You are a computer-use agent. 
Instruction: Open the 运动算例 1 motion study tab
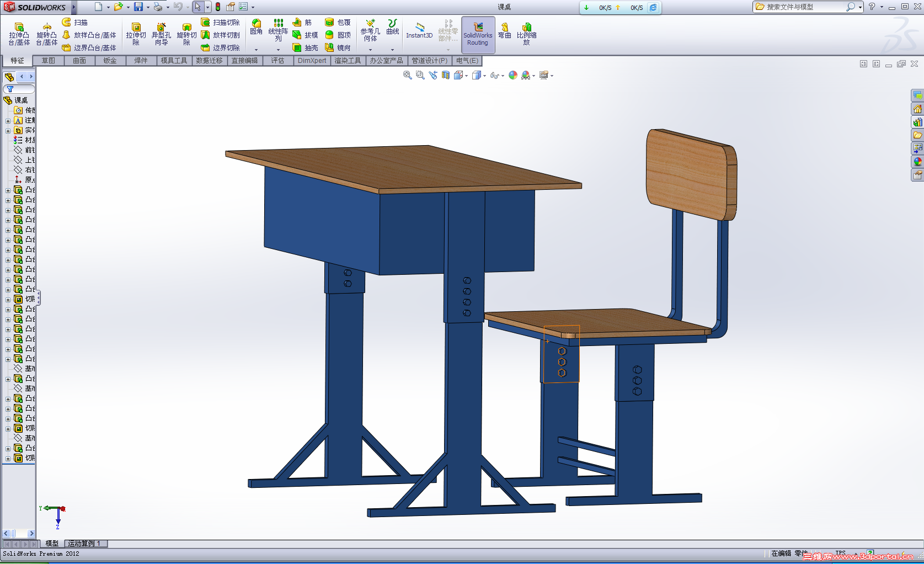pyautogui.click(x=84, y=544)
